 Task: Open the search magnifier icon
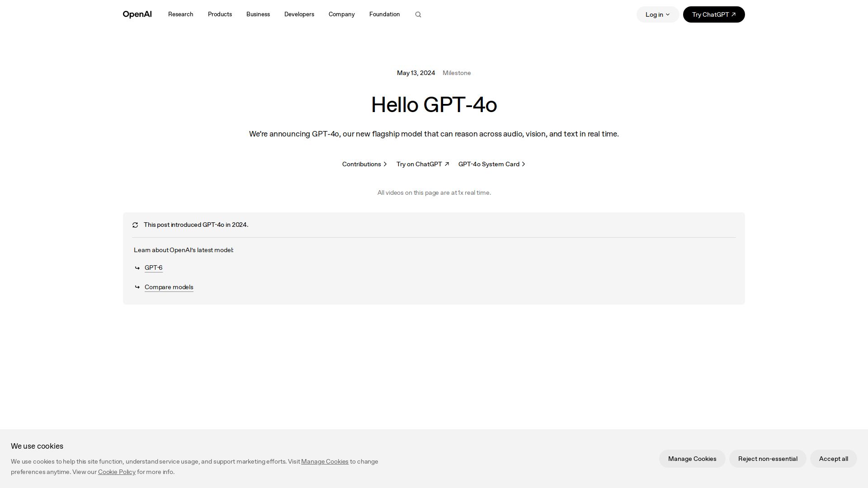[x=418, y=14]
